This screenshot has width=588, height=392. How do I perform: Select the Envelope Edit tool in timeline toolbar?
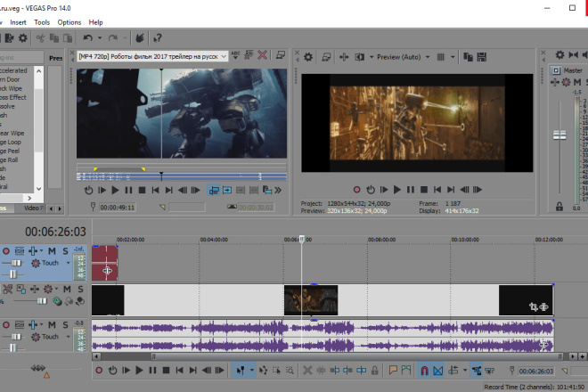[x=263, y=371]
